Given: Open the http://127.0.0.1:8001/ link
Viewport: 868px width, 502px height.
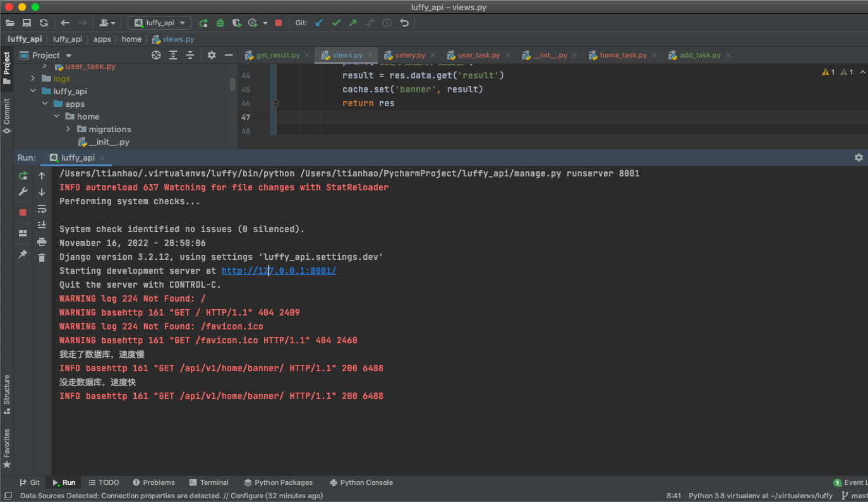Looking at the screenshot, I should [x=279, y=271].
